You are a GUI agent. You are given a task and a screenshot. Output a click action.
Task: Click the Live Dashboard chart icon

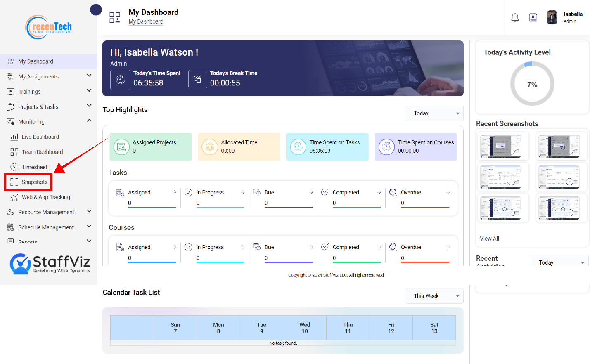14,137
